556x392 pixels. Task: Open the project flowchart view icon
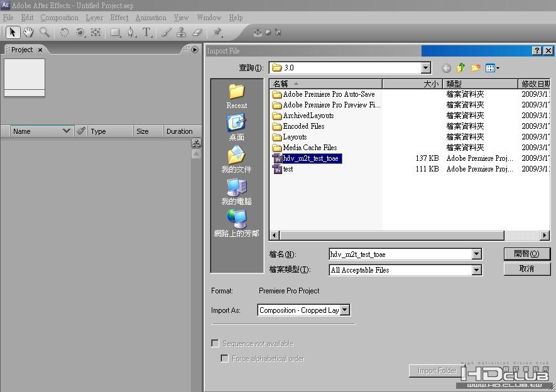(196, 143)
